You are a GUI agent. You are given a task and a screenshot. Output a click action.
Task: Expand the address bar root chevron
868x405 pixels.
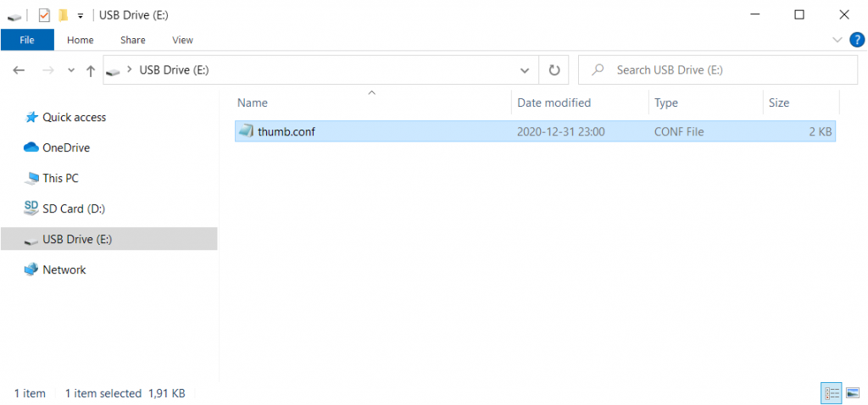(130, 69)
